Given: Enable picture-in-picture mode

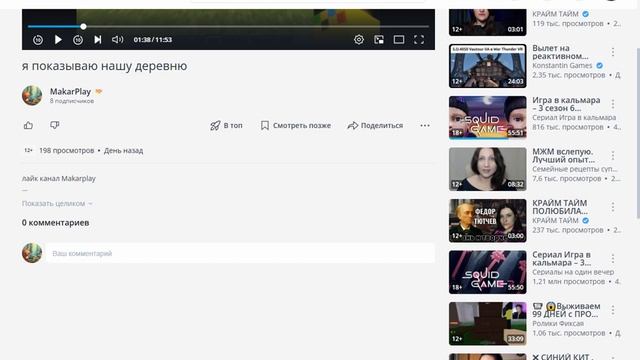Looking at the screenshot, I should [x=379, y=40].
